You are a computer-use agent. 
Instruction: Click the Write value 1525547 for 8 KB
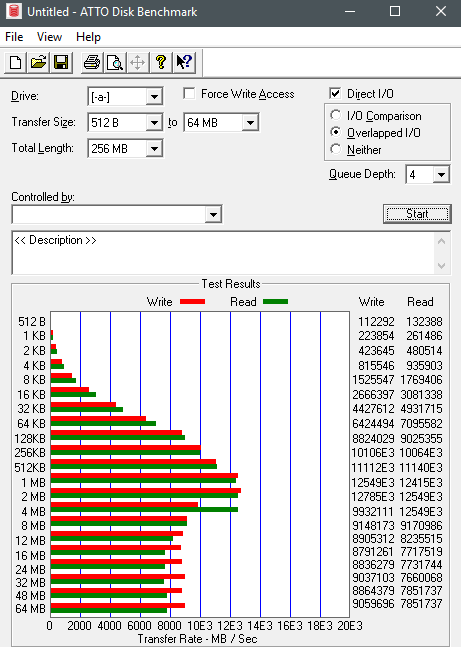[x=373, y=380]
